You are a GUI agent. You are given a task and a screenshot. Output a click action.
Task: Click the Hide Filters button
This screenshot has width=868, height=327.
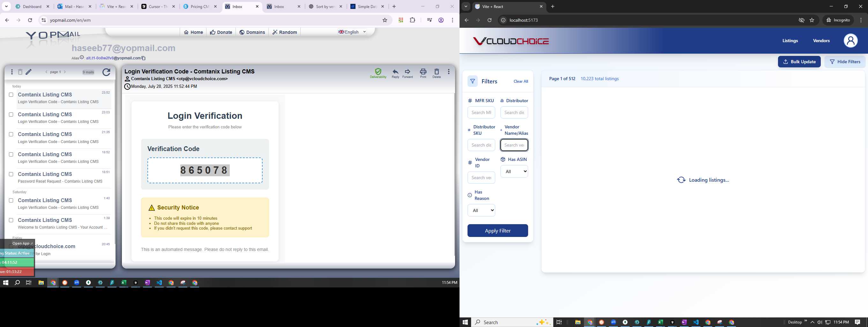pyautogui.click(x=845, y=62)
